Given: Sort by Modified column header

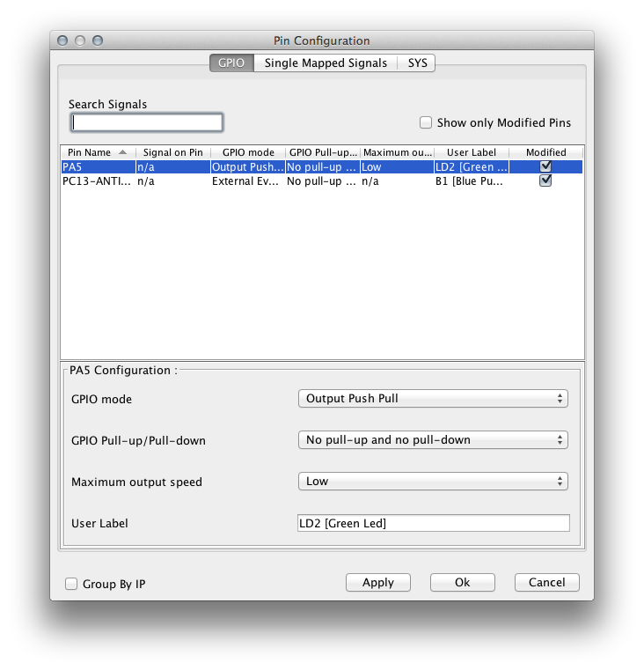Looking at the screenshot, I should pos(545,152).
